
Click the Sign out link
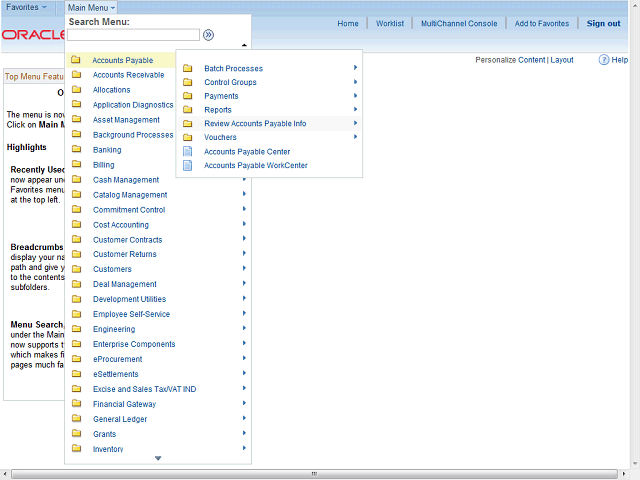(603, 23)
